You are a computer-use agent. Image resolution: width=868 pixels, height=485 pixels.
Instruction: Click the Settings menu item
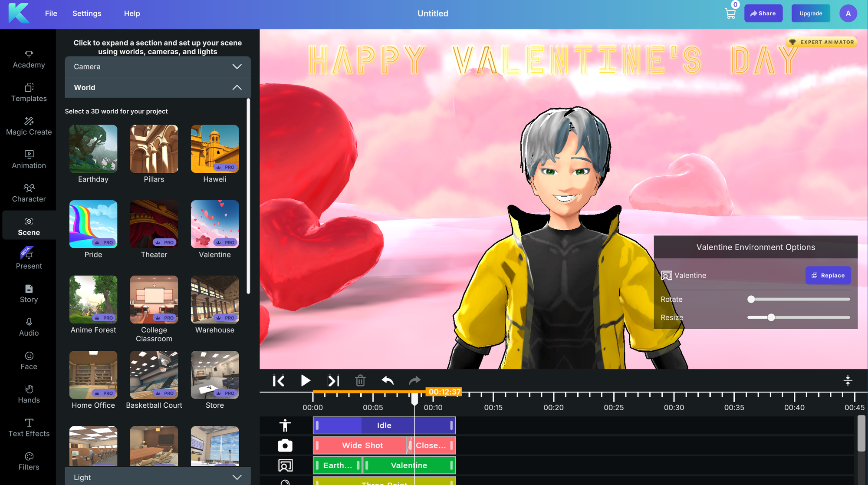[87, 13]
